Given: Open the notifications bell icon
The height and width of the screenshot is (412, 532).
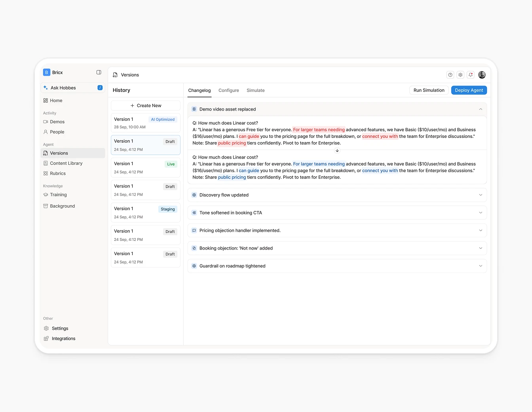Looking at the screenshot, I should coord(471,75).
